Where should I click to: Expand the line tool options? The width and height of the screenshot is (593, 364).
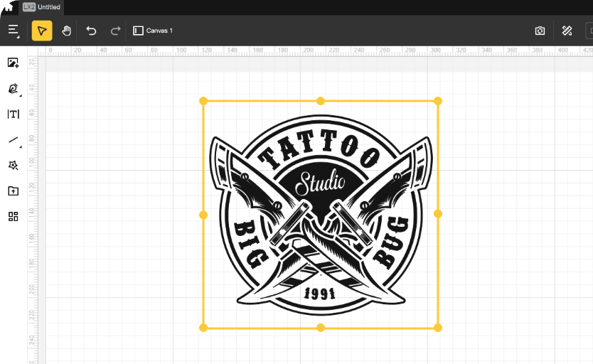(13, 140)
